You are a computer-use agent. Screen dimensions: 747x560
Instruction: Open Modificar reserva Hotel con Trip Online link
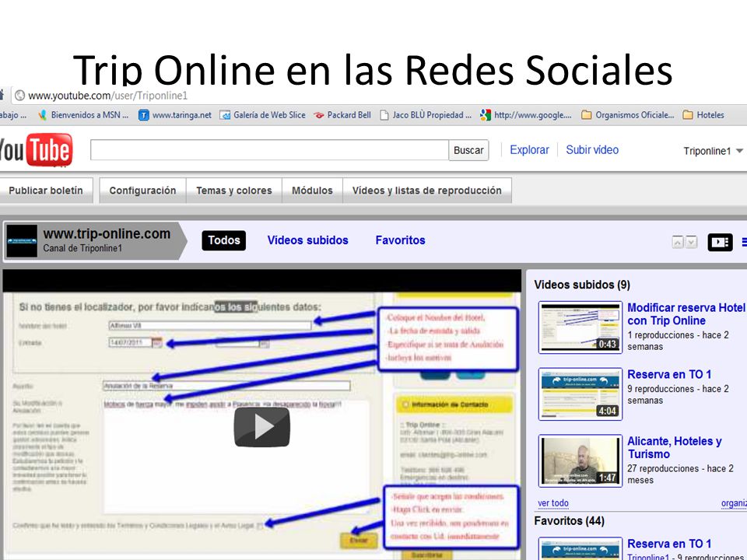point(686,313)
